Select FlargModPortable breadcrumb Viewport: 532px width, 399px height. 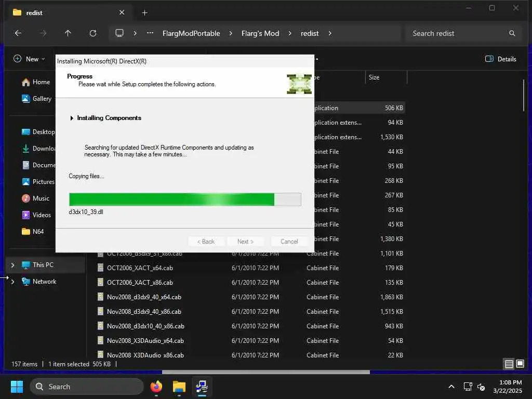[x=191, y=33]
